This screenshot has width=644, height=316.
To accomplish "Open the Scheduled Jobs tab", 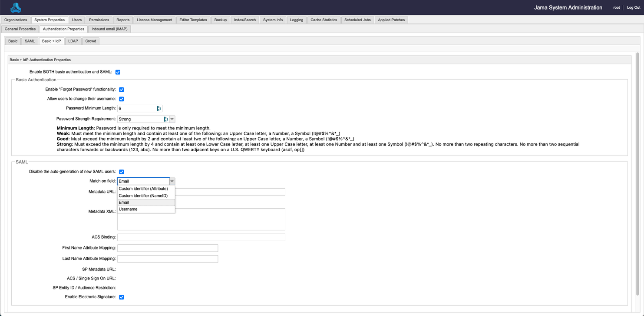I will pyautogui.click(x=358, y=20).
